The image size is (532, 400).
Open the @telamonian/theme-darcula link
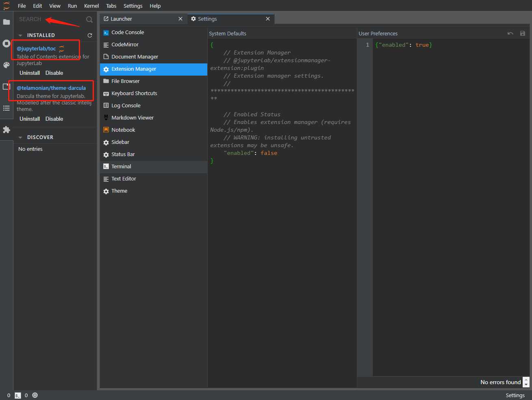pos(51,88)
